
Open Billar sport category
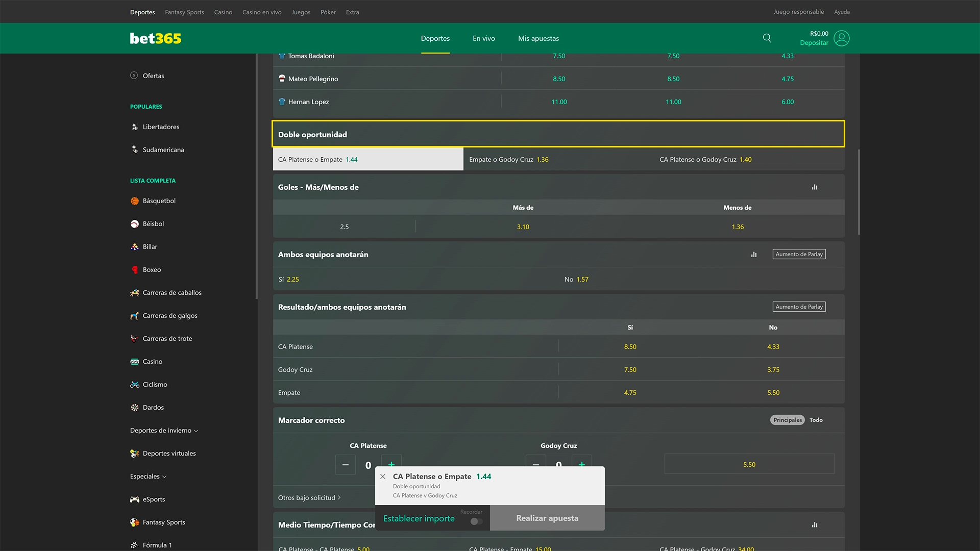point(150,246)
